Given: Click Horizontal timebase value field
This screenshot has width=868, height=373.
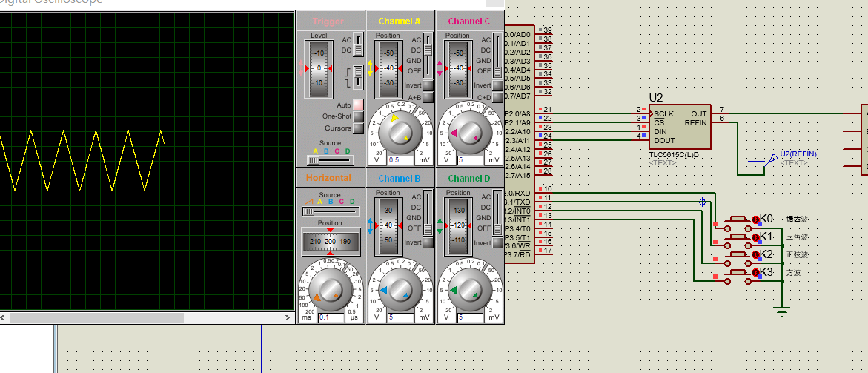Looking at the screenshot, I should (x=331, y=317).
